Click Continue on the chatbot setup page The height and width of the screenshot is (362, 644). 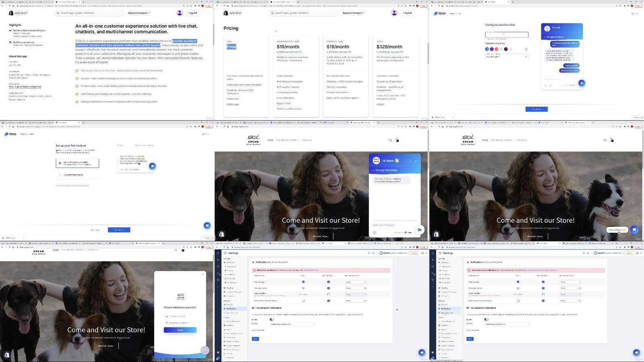[119, 230]
